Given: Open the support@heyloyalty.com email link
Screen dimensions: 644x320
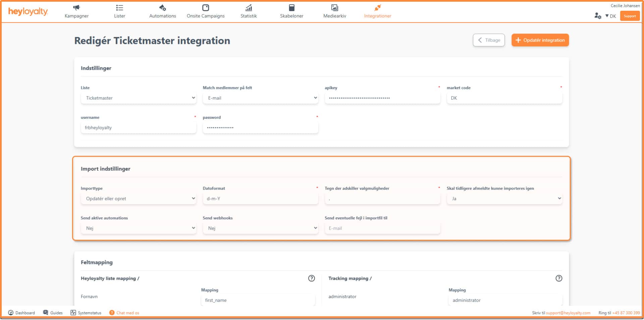Looking at the screenshot, I should (568, 313).
